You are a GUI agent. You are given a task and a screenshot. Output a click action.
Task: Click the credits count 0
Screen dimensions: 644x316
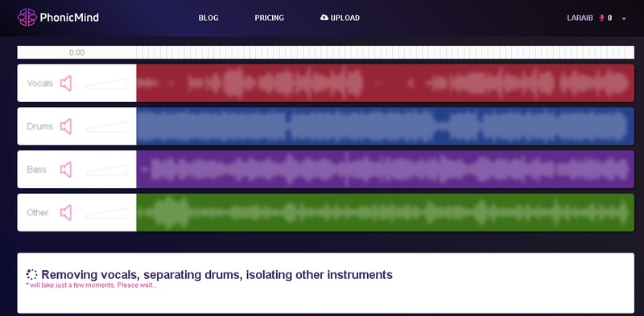(x=610, y=18)
